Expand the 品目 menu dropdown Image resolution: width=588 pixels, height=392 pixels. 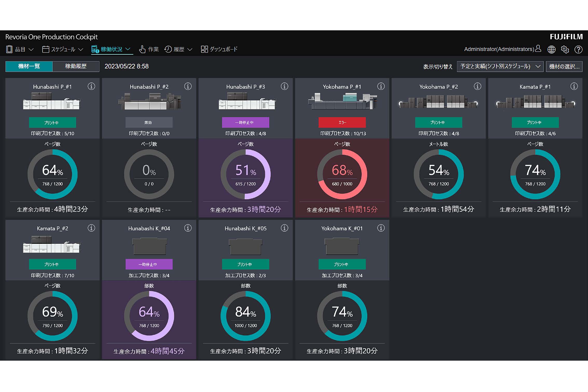(x=20, y=49)
